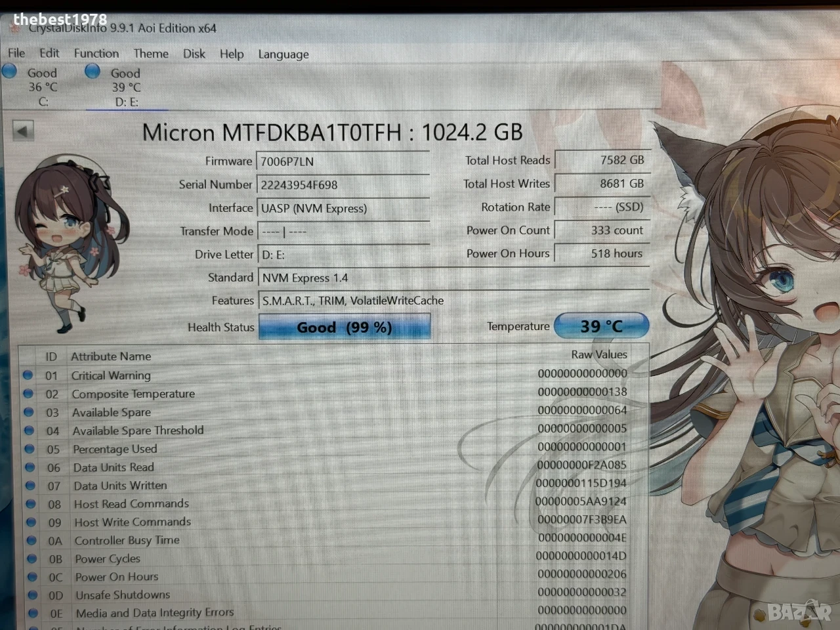Click the Raw Values column header

(x=599, y=354)
